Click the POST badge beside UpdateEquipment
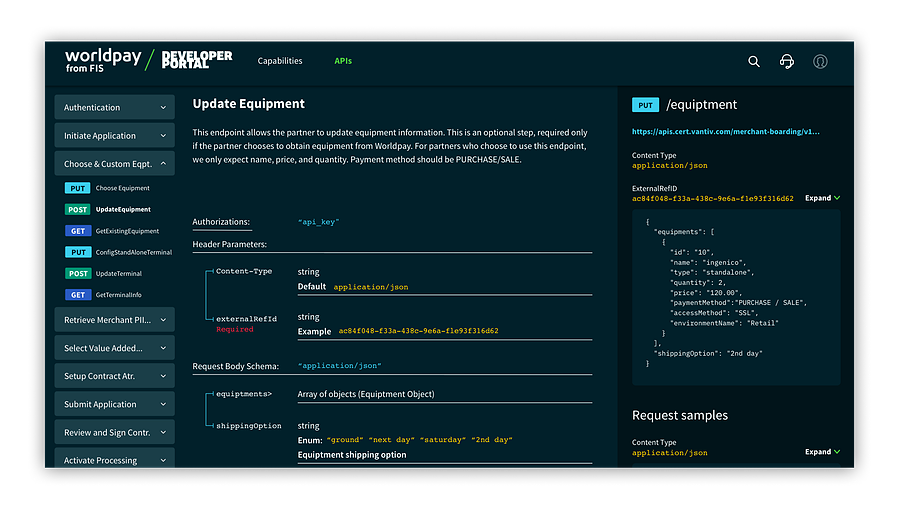 pyautogui.click(x=77, y=210)
